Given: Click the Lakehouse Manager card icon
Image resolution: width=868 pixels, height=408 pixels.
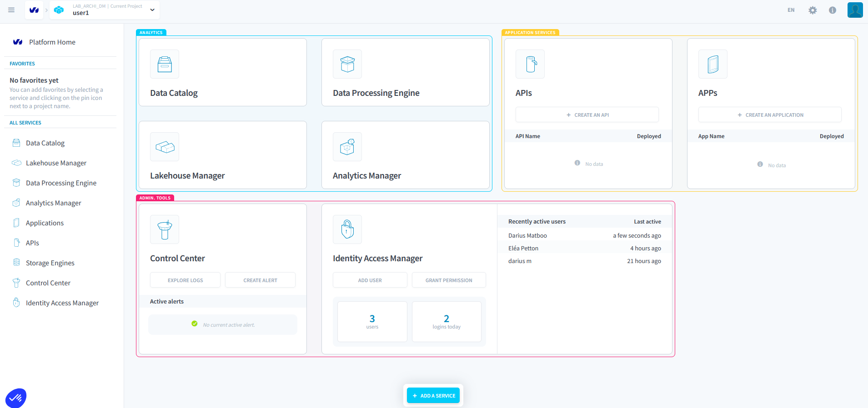Looking at the screenshot, I should coord(165,147).
